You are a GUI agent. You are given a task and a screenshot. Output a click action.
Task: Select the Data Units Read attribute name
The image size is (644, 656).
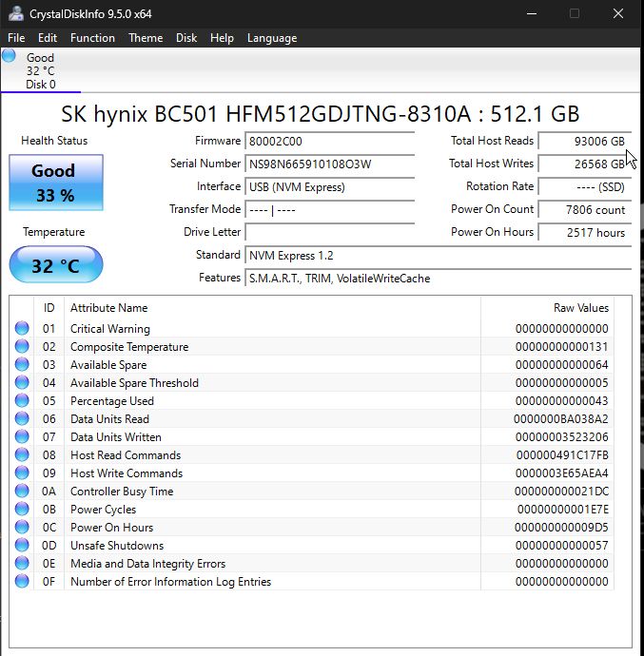(x=109, y=418)
